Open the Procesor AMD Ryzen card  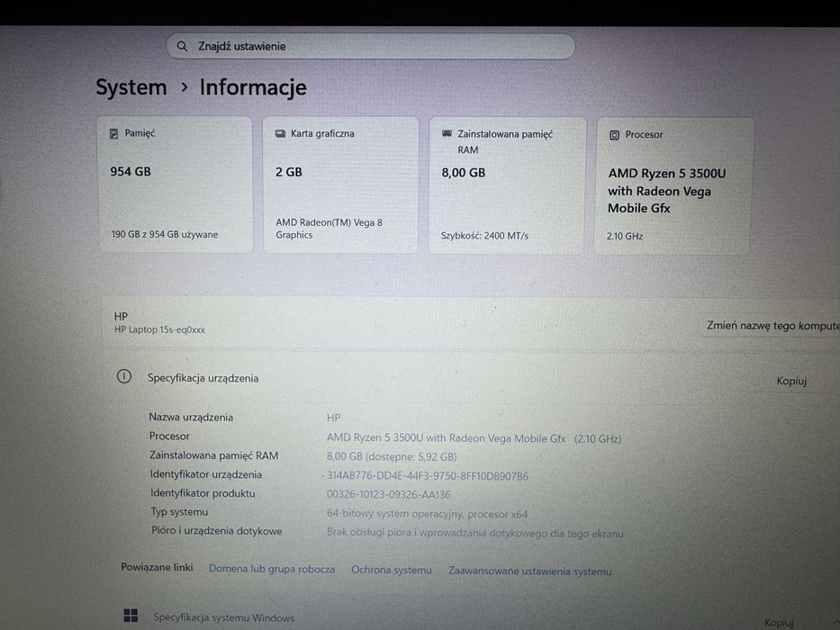click(x=673, y=186)
